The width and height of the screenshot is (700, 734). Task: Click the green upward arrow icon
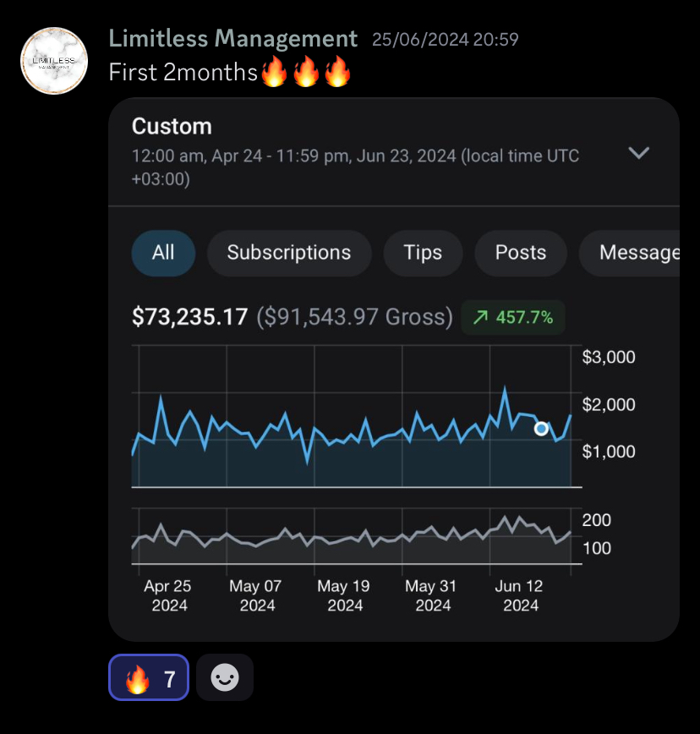[x=480, y=317]
